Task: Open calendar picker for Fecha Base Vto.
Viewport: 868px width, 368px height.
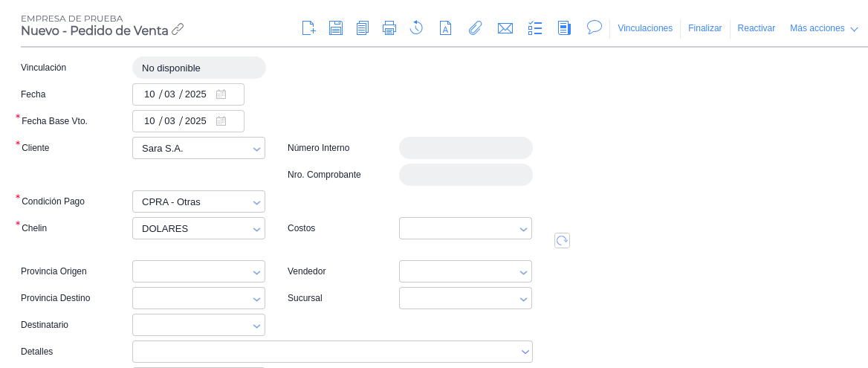Action: [221, 120]
